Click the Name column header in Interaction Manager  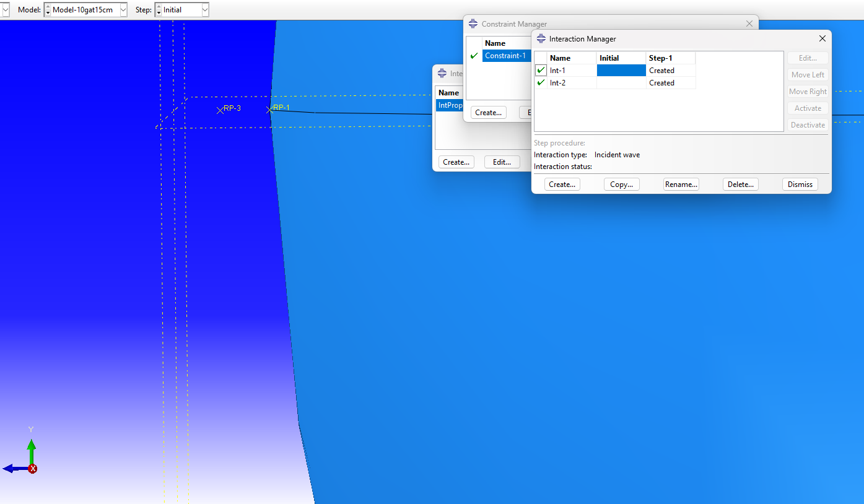tap(572, 58)
